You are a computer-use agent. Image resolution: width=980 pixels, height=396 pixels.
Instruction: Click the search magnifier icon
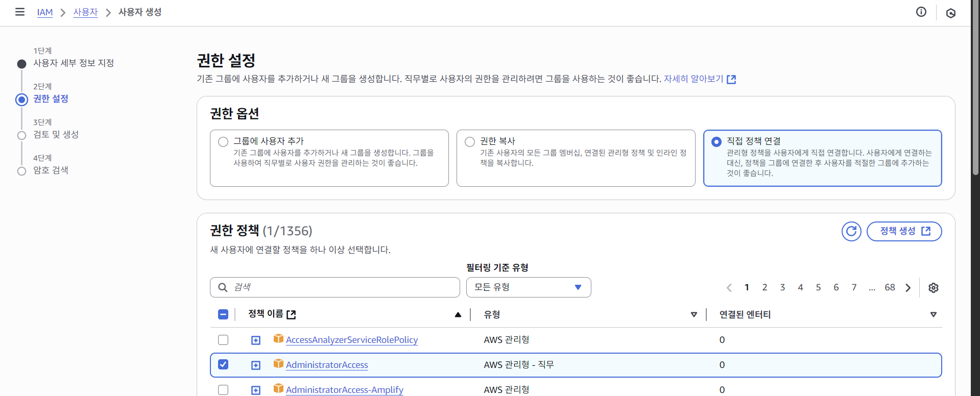tap(223, 287)
